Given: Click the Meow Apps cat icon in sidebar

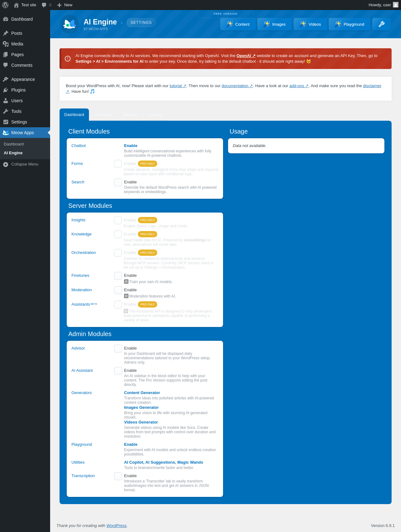Looking at the screenshot, I should coord(6,133).
